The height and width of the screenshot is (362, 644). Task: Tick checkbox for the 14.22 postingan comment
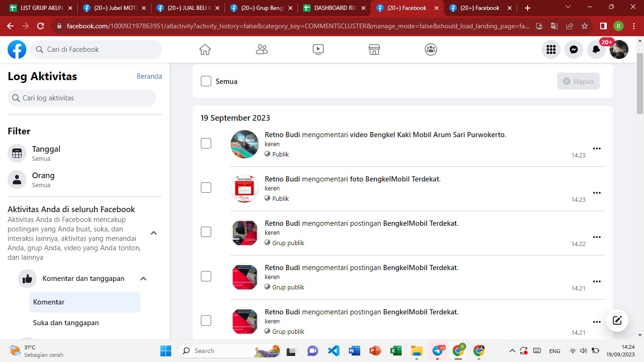[x=206, y=232]
